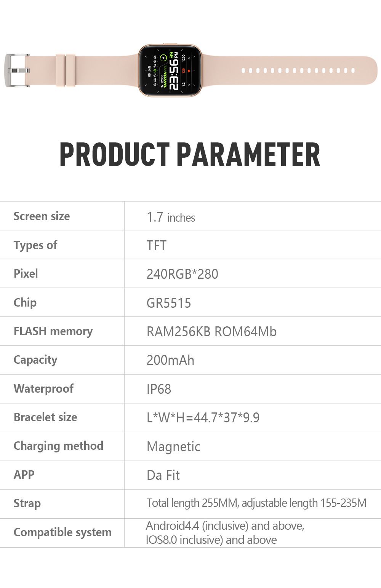Click the smartwatch product image

170,70
